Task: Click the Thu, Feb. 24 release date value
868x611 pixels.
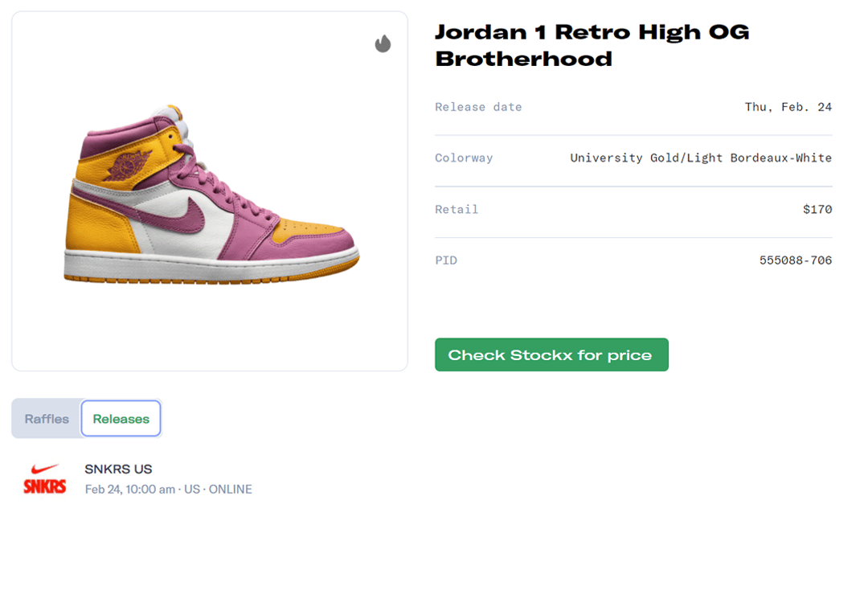Action: pos(788,107)
